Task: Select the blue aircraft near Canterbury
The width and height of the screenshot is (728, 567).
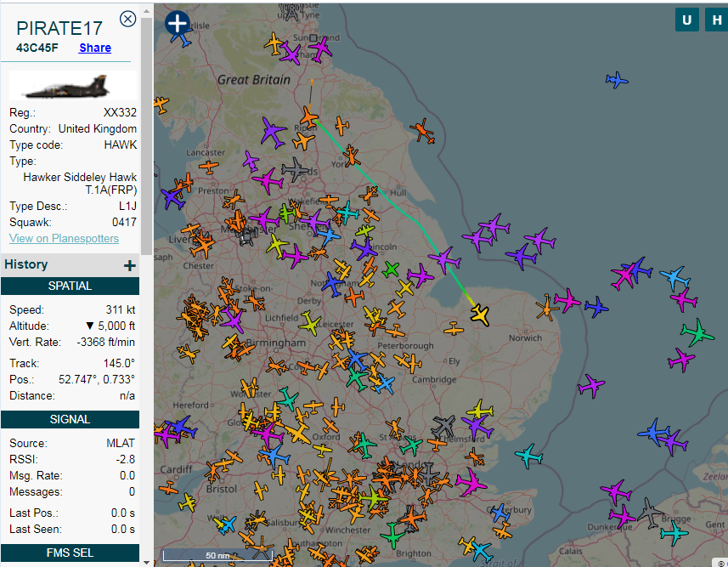Action: [x=499, y=513]
